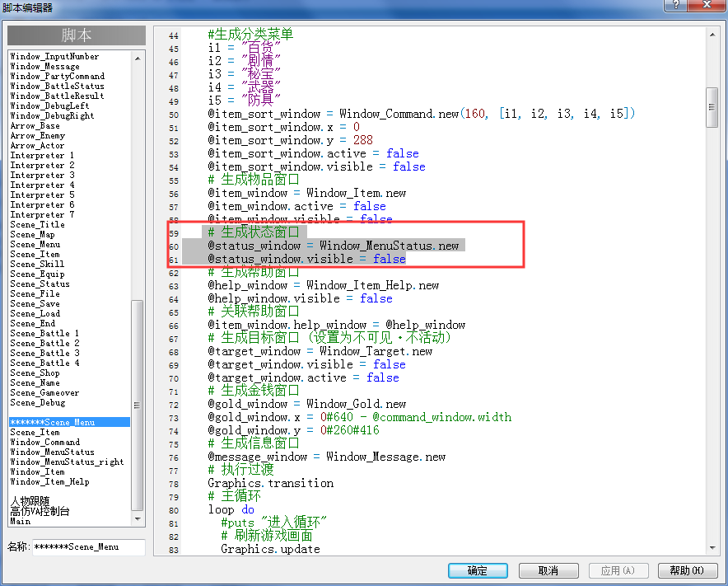Viewport: 728px width, 586px height.
Task: Open the Interpreter 4 script
Action: [42, 185]
